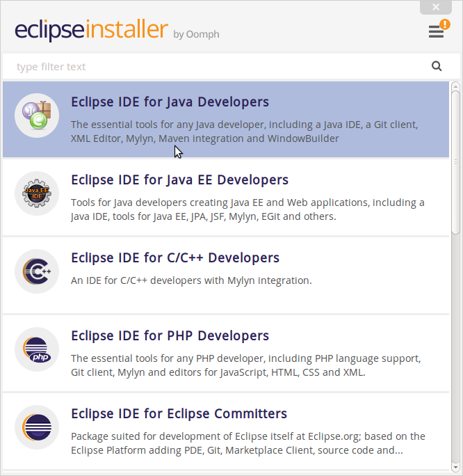Select Eclipse IDE for Java Developers
Image resolution: width=463 pixels, height=476 pixels.
pyautogui.click(x=226, y=119)
